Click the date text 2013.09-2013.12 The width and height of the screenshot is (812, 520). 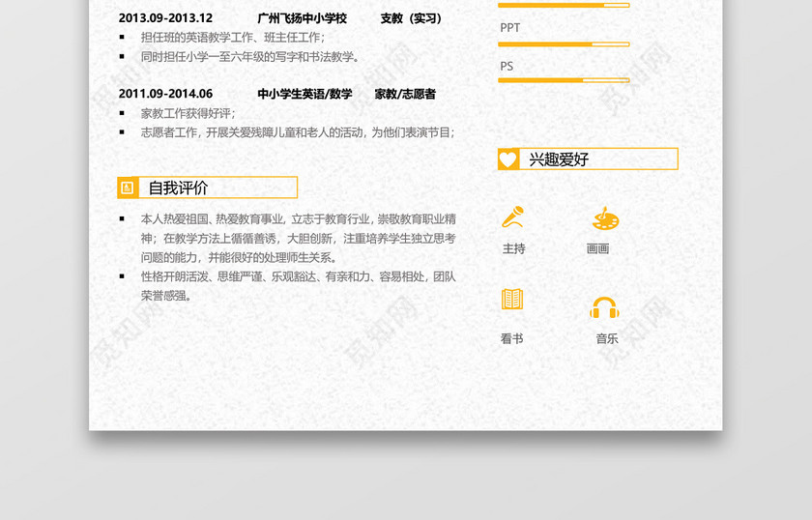point(165,18)
